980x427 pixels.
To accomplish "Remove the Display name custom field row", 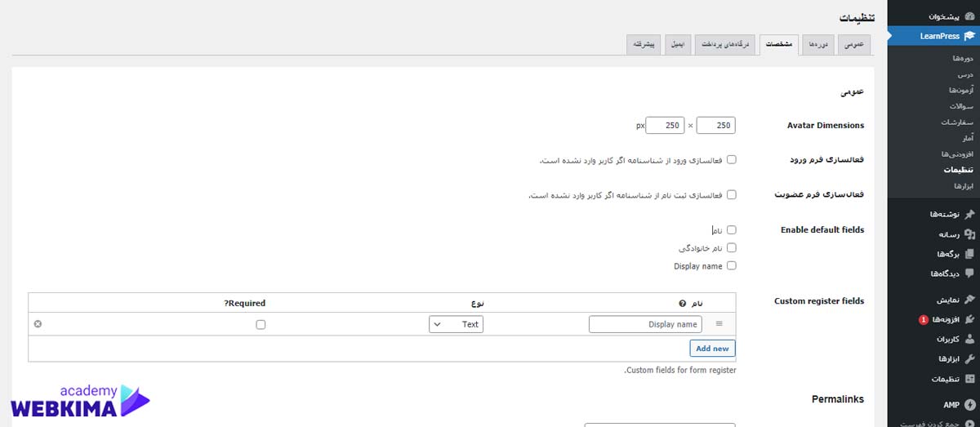I will (x=38, y=324).
